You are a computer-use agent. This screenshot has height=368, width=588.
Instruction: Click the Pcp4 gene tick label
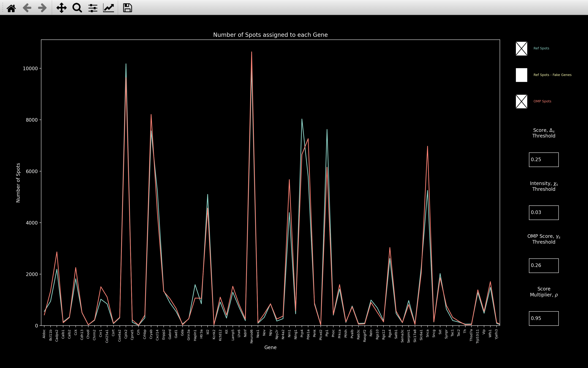coord(302,333)
